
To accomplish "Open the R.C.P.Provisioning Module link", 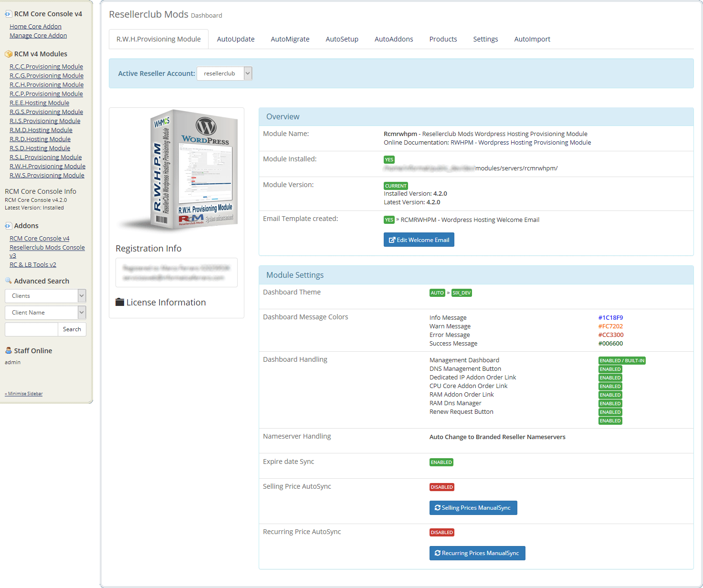I will pyautogui.click(x=46, y=94).
